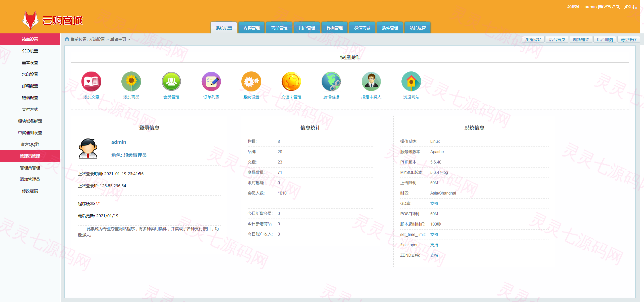The image size is (644, 302).
Task: Click the 添加商品 sunflower icon
Action: tap(131, 81)
